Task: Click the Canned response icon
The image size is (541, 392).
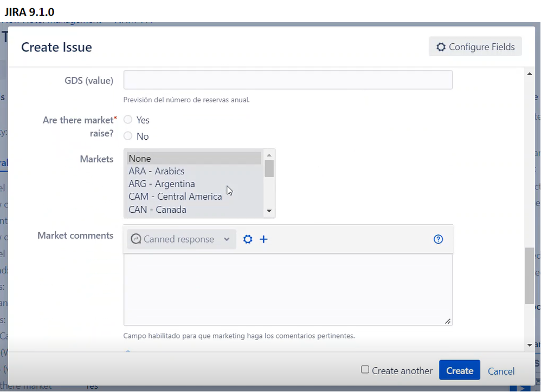Action: (136, 239)
